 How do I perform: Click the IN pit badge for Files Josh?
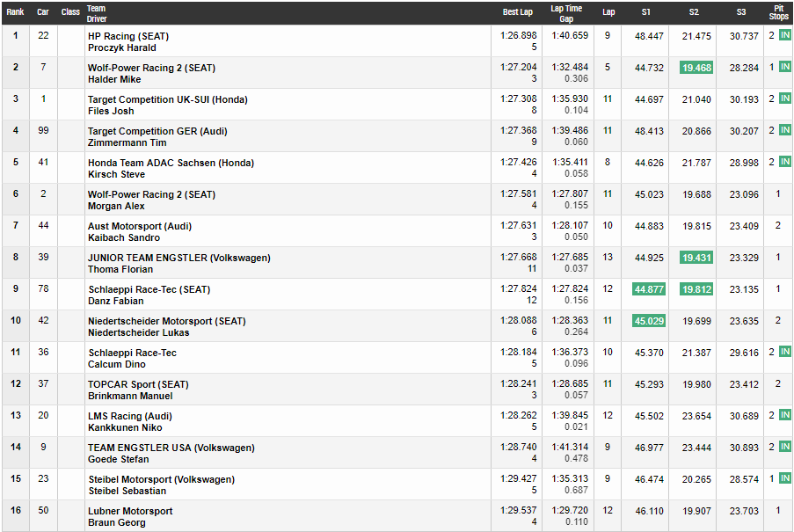(x=785, y=98)
